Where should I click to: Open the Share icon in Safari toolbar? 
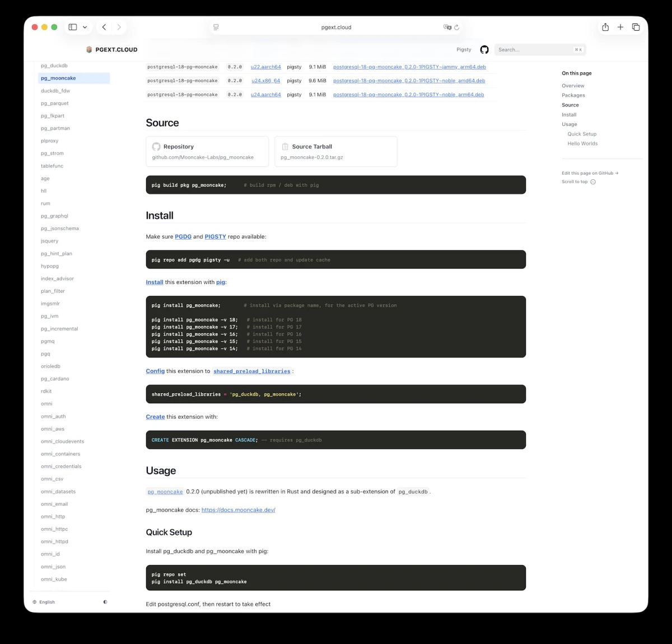point(605,27)
